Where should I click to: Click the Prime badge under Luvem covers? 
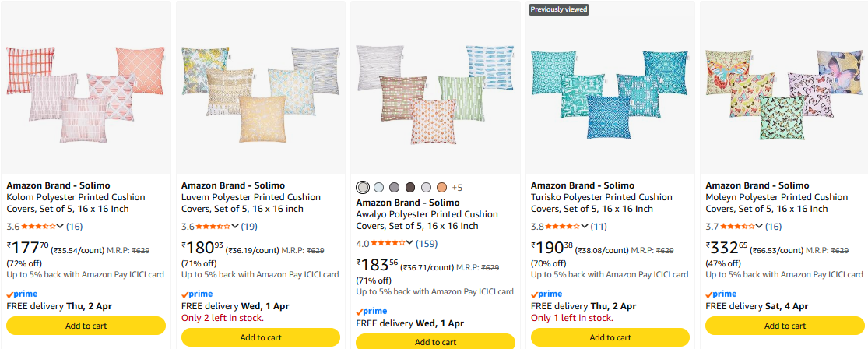[x=197, y=294]
